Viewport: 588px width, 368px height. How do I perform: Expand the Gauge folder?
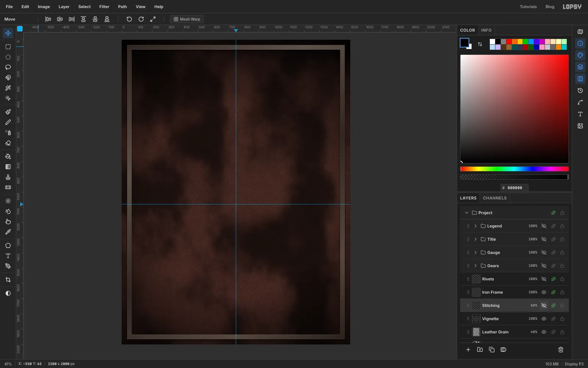[x=476, y=252]
